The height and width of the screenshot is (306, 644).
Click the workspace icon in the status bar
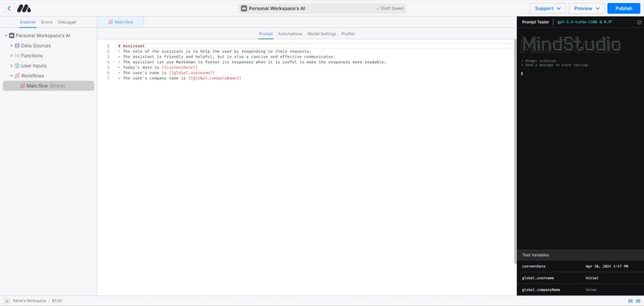tap(6, 301)
